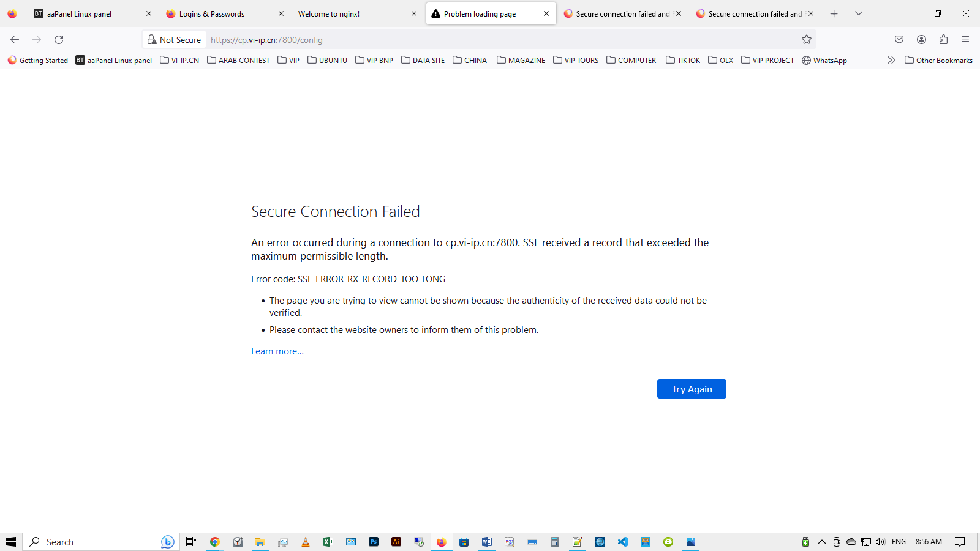Expand Other Bookmarks folder
The height and width of the screenshot is (551, 980).
coord(938,60)
